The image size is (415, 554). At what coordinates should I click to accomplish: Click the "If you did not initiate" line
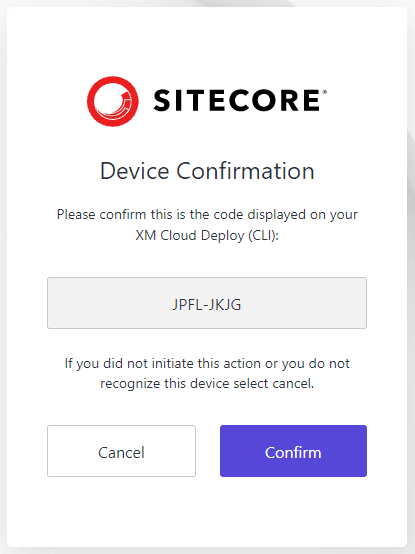click(x=207, y=363)
